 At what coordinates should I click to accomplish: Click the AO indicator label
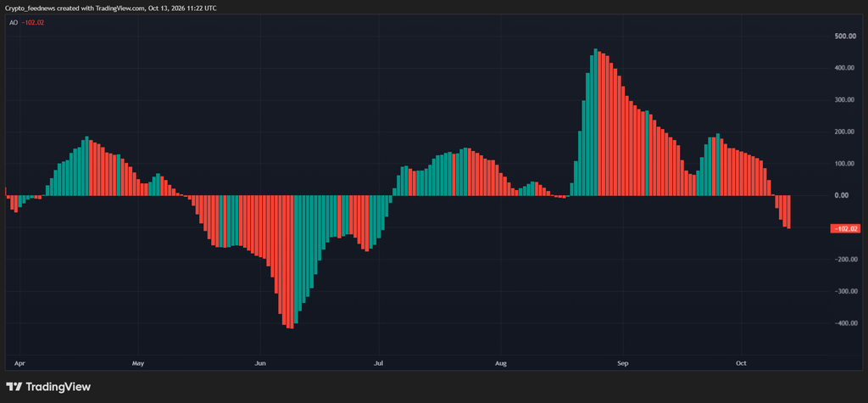click(14, 23)
